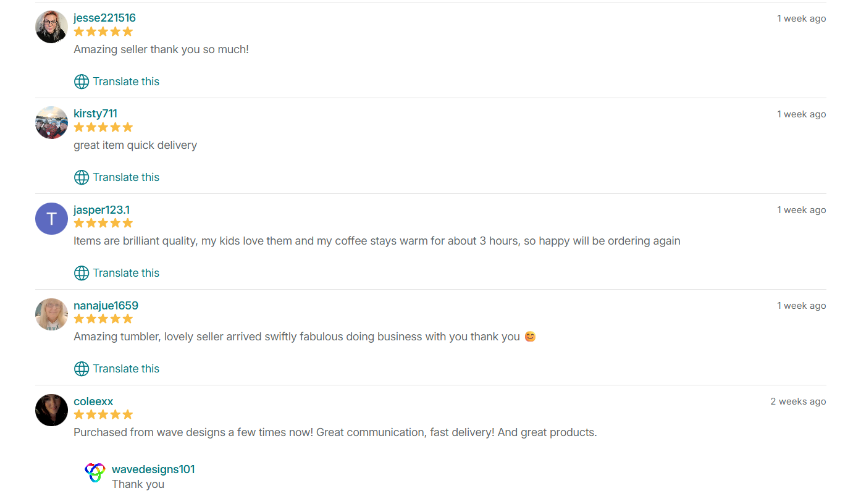
Task: Open jesse221516's profile picture
Action: pyautogui.click(x=51, y=27)
